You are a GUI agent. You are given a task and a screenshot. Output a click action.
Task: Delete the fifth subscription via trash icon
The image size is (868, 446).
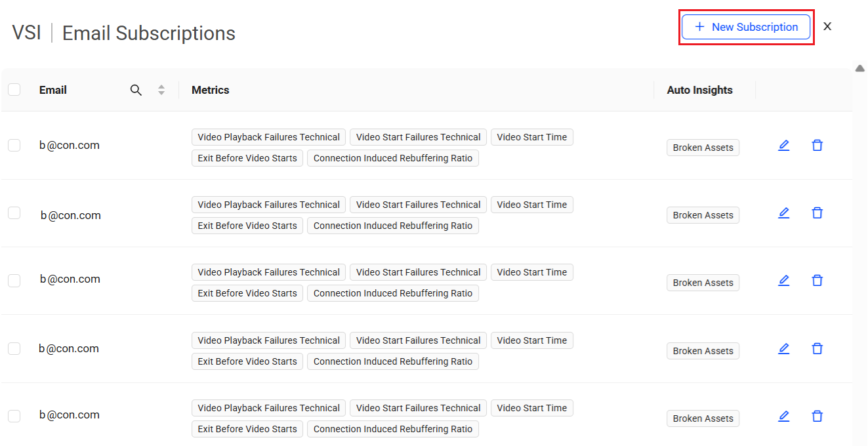tap(817, 416)
